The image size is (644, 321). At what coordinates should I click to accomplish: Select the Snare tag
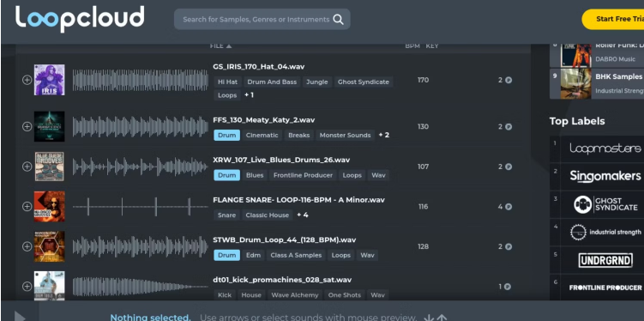226,215
